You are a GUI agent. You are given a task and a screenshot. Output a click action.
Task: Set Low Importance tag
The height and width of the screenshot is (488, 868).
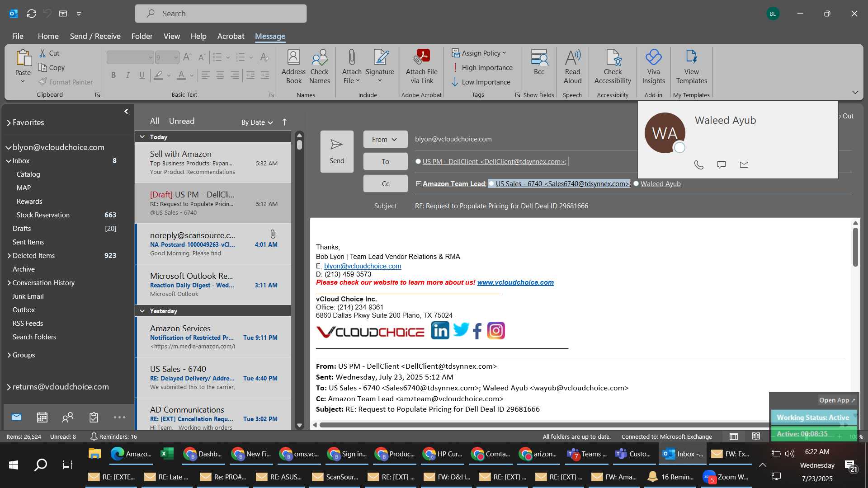point(481,82)
